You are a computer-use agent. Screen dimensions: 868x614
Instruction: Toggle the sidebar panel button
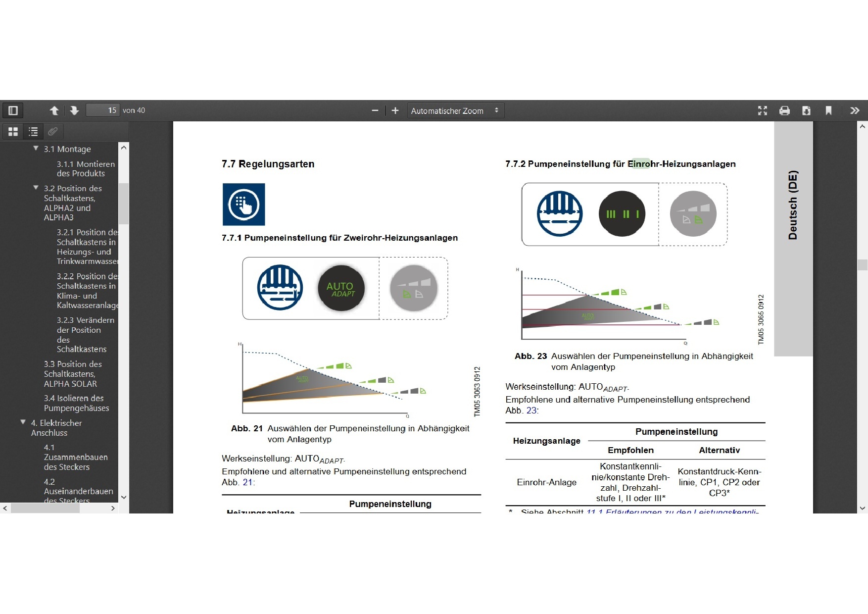[13, 110]
